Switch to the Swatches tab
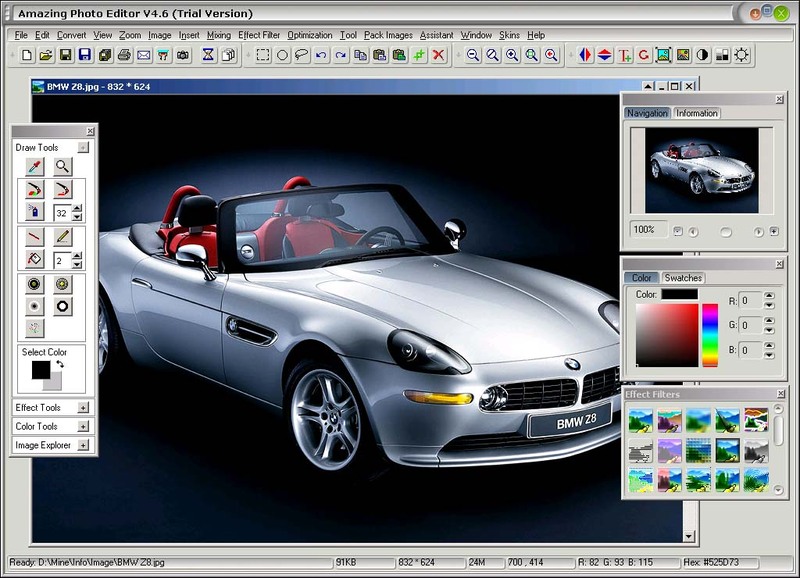The width and height of the screenshot is (800, 578). tap(684, 278)
